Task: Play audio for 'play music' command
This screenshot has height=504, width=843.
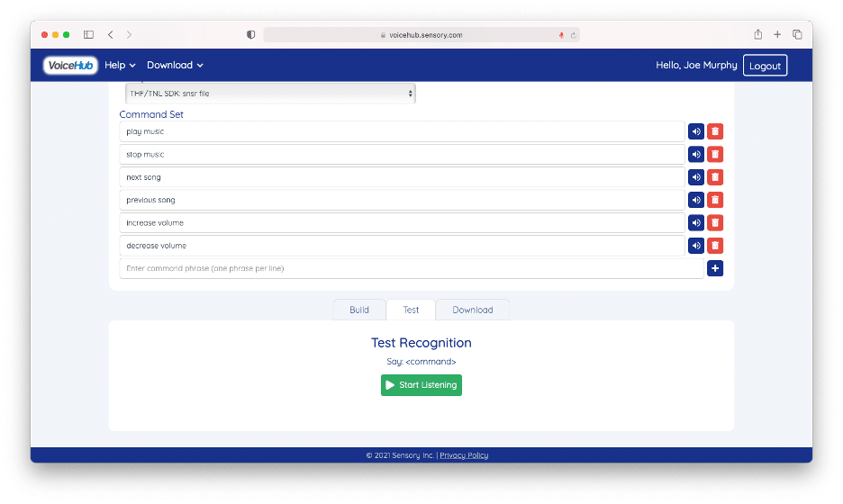Action: [x=695, y=131]
